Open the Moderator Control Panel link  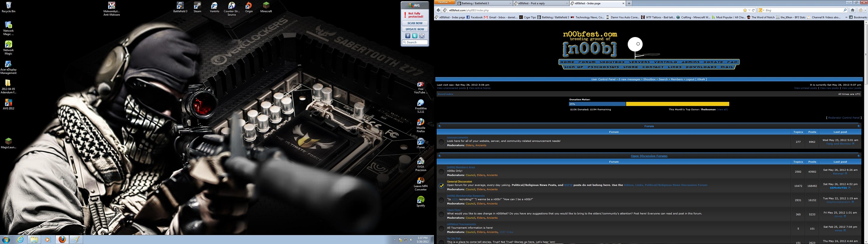(843, 118)
